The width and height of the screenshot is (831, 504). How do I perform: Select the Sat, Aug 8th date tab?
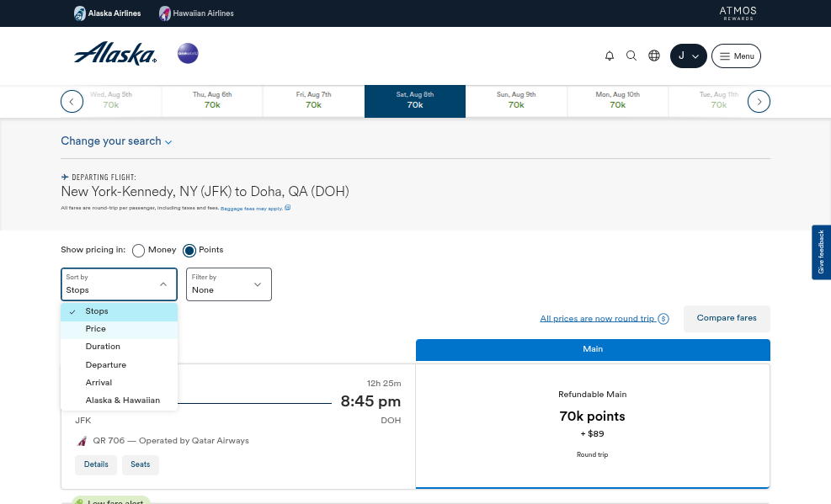(x=415, y=101)
